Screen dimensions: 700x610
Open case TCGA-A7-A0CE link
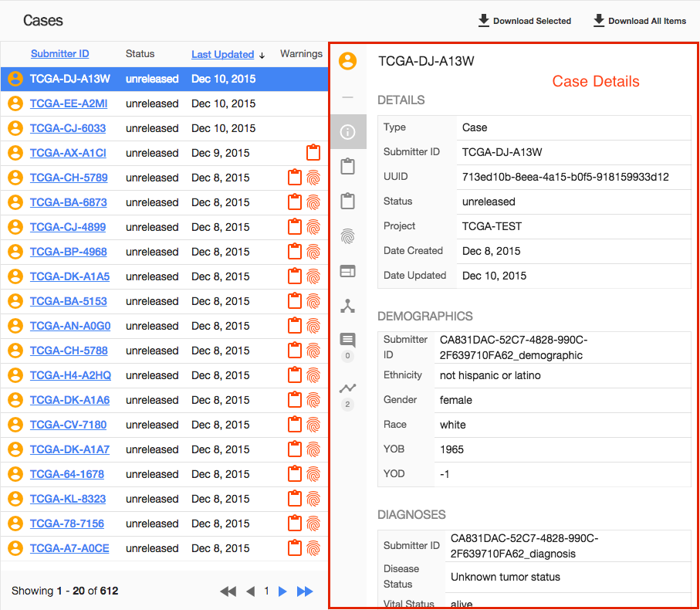coord(69,548)
